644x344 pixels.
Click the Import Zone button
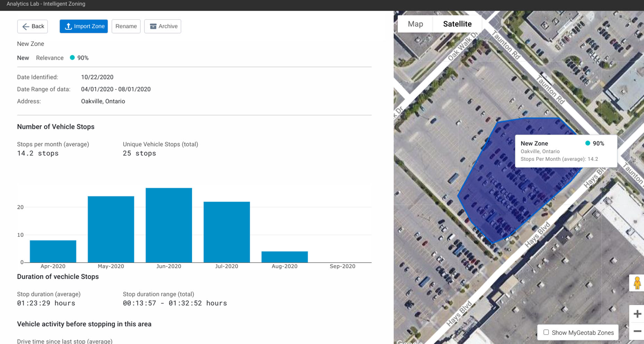pos(83,26)
